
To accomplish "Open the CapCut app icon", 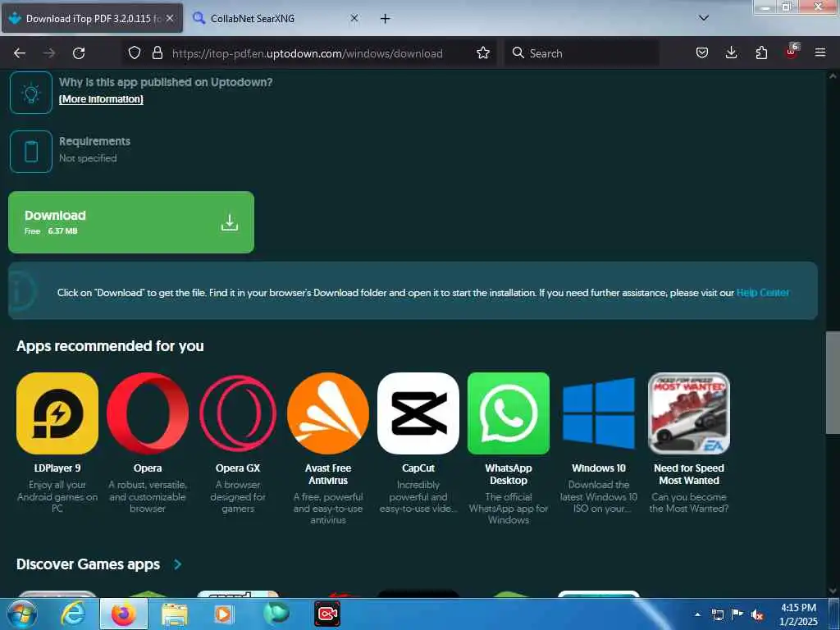I will pyautogui.click(x=418, y=413).
